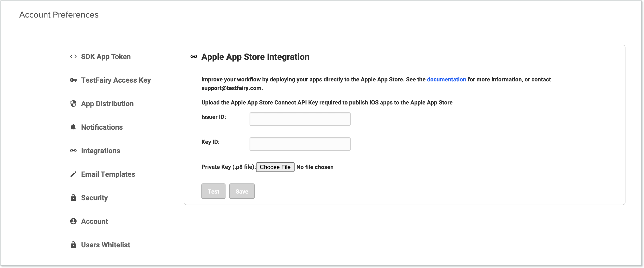Switch to the App Distribution section

pyautogui.click(x=107, y=104)
